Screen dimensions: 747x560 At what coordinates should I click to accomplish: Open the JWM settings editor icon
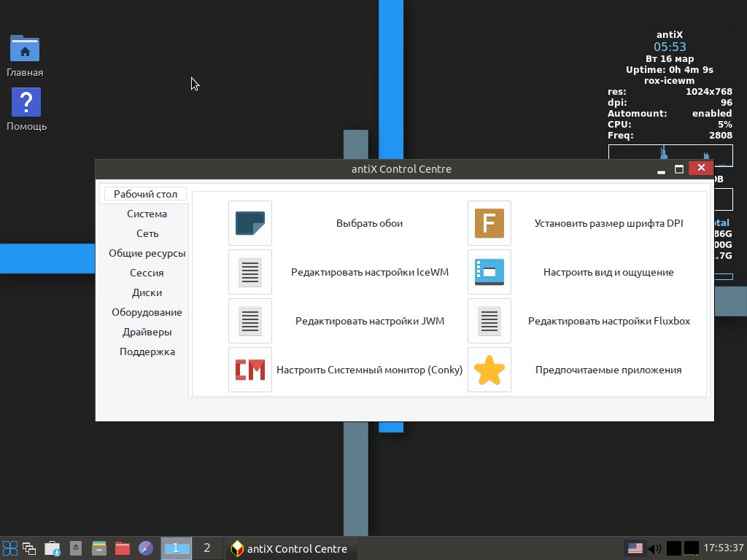(x=249, y=321)
